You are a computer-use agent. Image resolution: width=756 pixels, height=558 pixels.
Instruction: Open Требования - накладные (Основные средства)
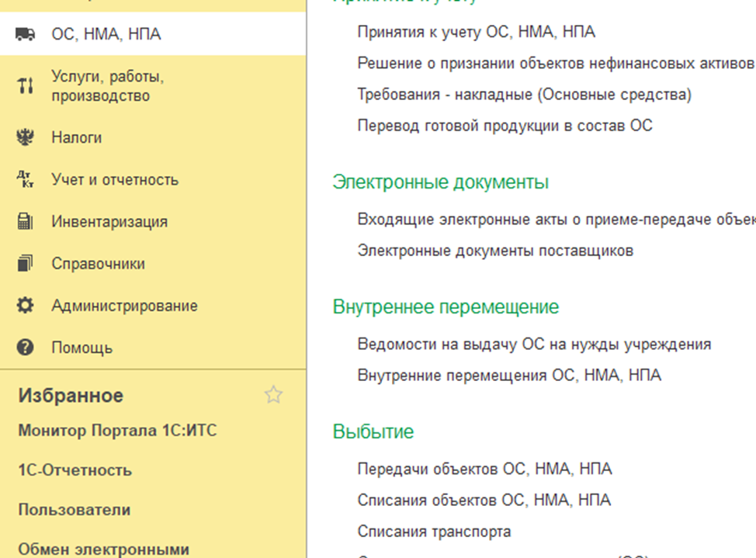(x=525, y=95)
